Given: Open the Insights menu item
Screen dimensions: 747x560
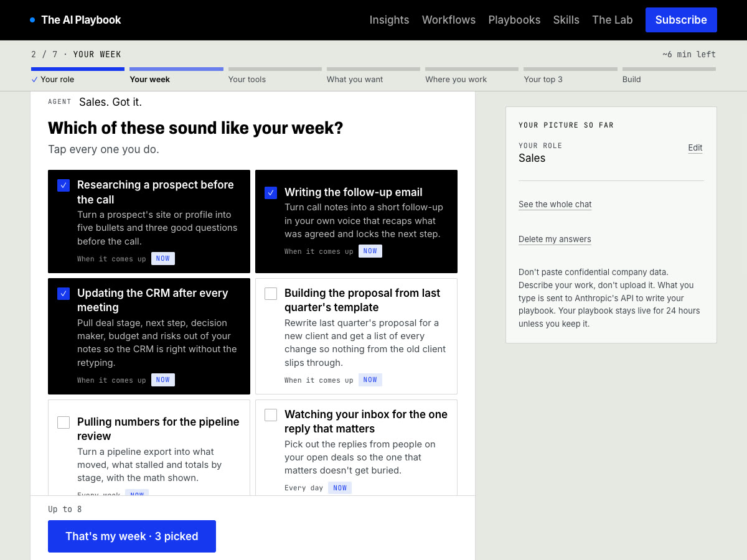Looking at the screenshot, I should [x=389, y=20].
